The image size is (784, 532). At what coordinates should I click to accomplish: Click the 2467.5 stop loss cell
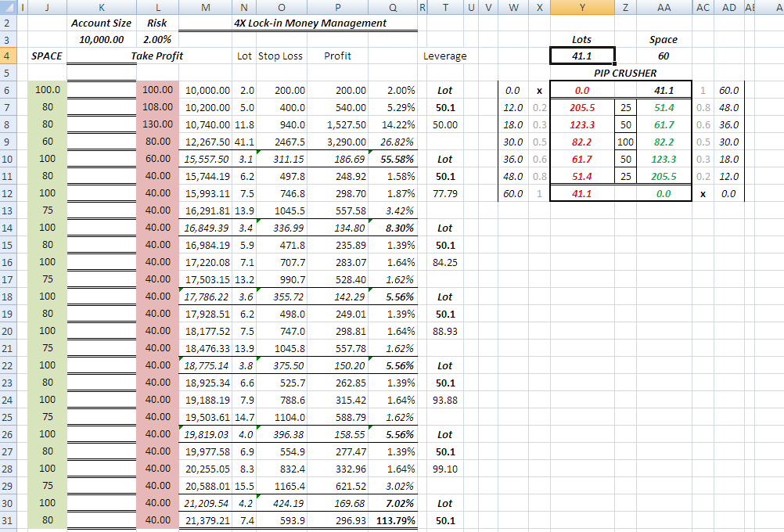(x=282, y=142)
